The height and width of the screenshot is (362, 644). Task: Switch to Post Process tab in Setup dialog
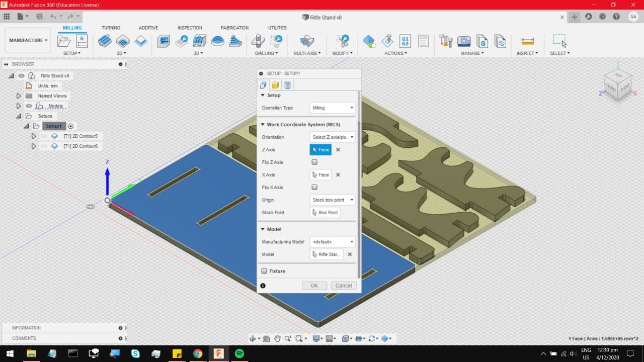click(x=287, y=85)
